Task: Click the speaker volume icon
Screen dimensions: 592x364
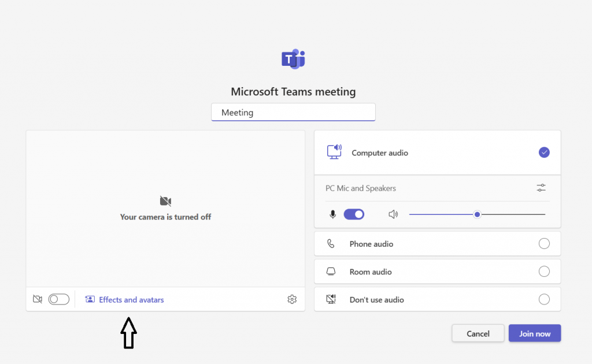Action: coord(393,214)
